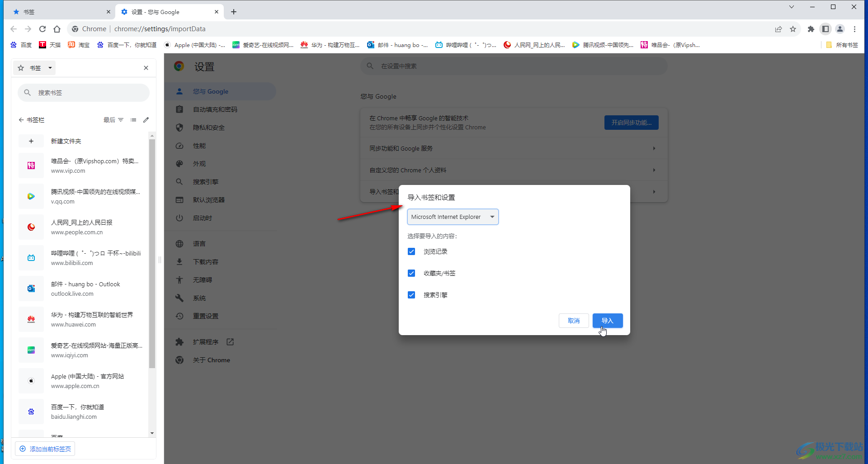Close the 设置 browser tab
Image resolution: width=868 pixels, height=464 pixels.
[217, 12]
